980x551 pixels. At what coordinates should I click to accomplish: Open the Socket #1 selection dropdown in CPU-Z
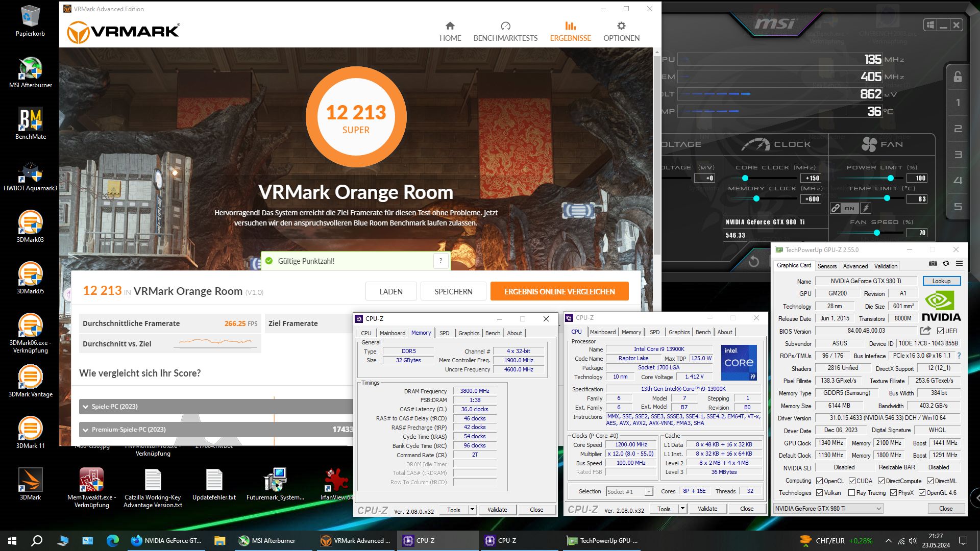[629, 491]
